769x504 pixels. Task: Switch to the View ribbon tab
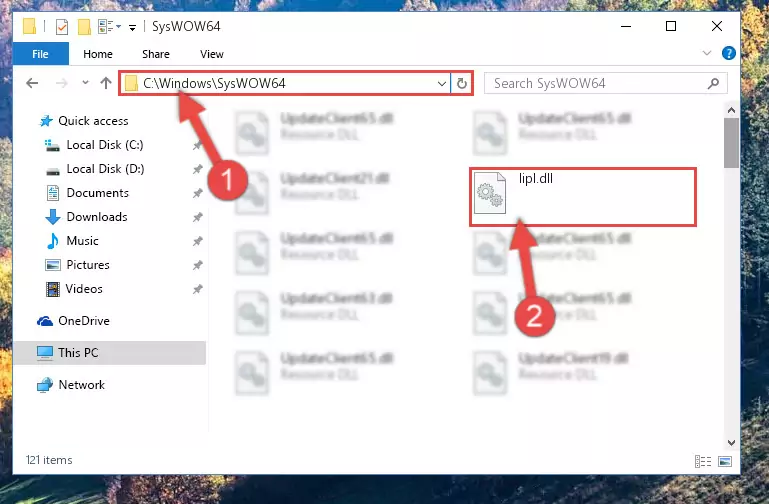point(211,54)
